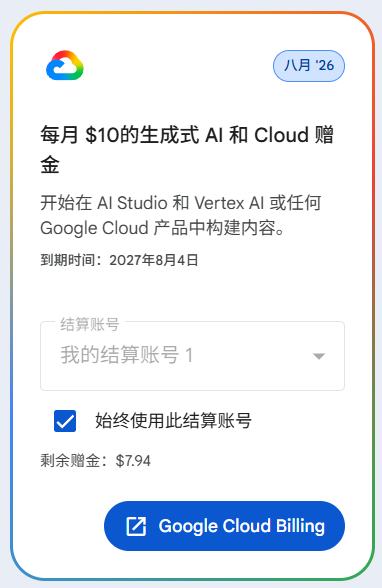Click the 每月 $10 credit heading
This screenshot has width=382, height=588.
point(187,150)
